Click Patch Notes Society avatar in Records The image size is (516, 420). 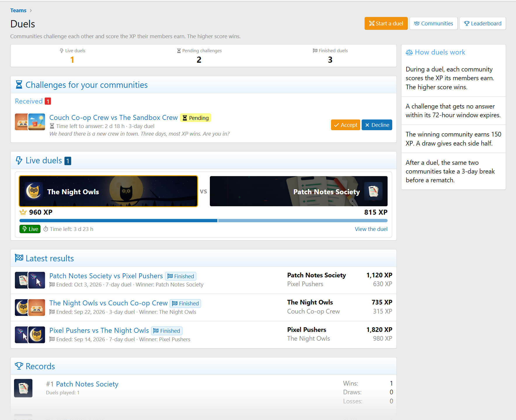tap(23, 388)
